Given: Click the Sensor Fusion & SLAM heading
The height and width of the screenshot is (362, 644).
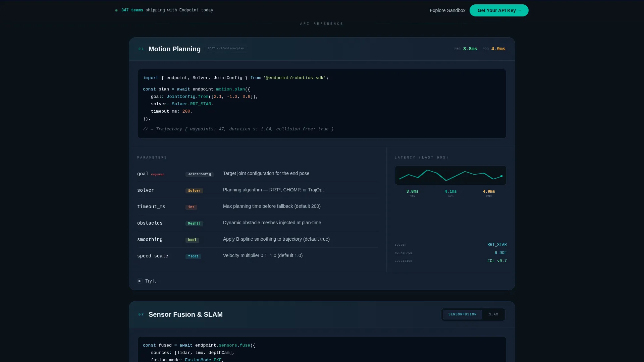Looking at the screenshot, I should (185, 314).
